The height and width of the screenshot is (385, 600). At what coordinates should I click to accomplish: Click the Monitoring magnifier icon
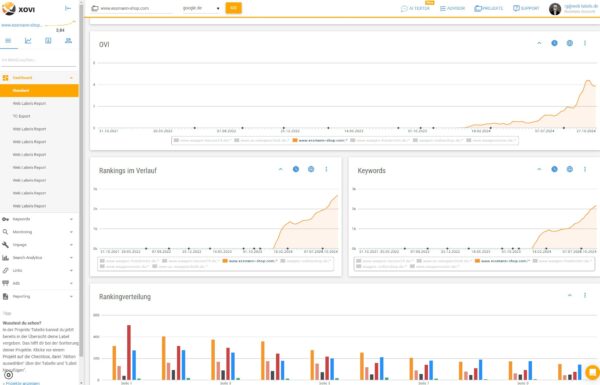tap(5, 232)
